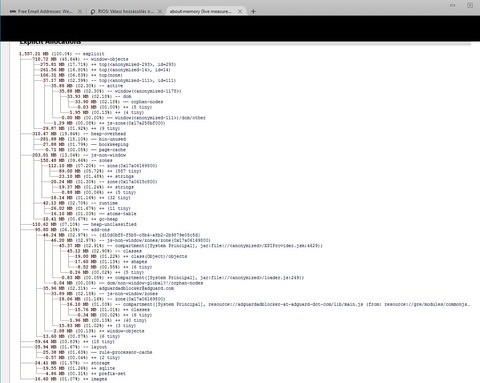480x383 pixels.
Task: Collapse the heap-overhead branch
Action: pos(79,134)
